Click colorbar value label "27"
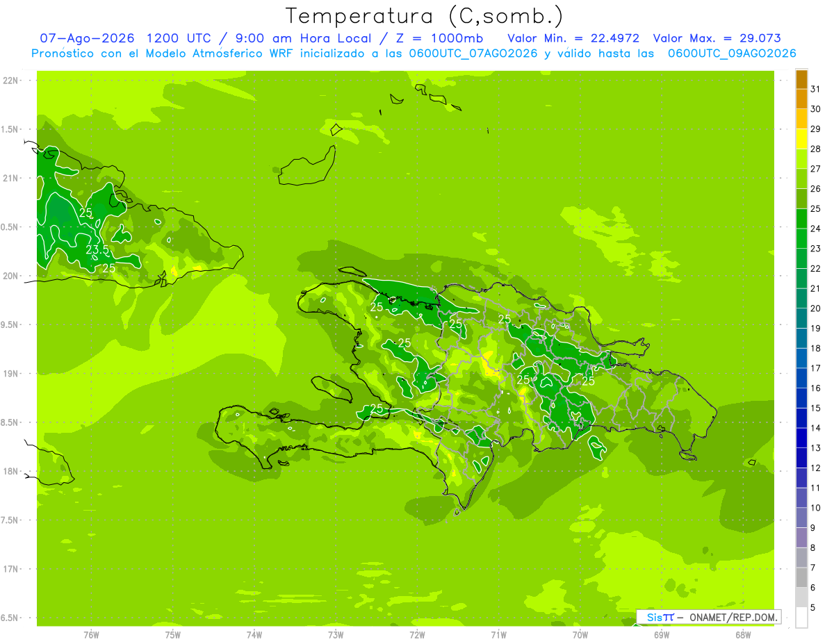The image size is (834, 644). click(815, 169)
